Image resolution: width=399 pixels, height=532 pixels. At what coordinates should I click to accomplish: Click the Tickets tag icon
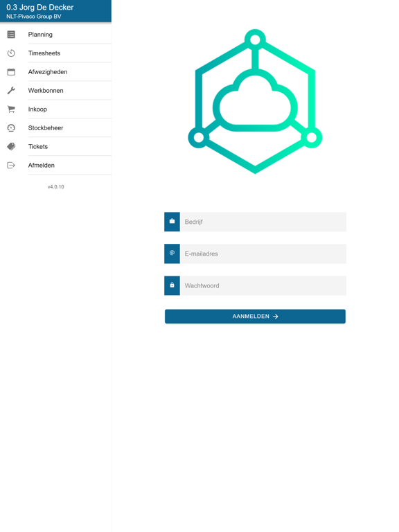click(11, 146)
